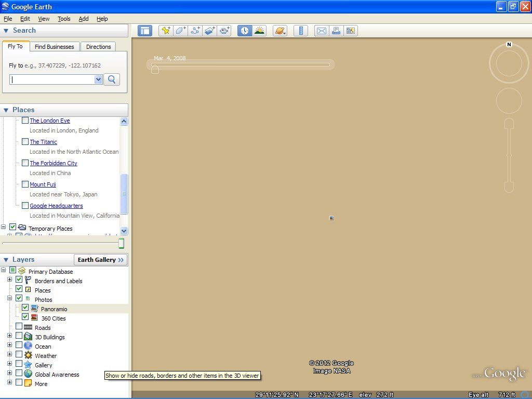Click 3D Buildings layer icon

coord(28,337)
